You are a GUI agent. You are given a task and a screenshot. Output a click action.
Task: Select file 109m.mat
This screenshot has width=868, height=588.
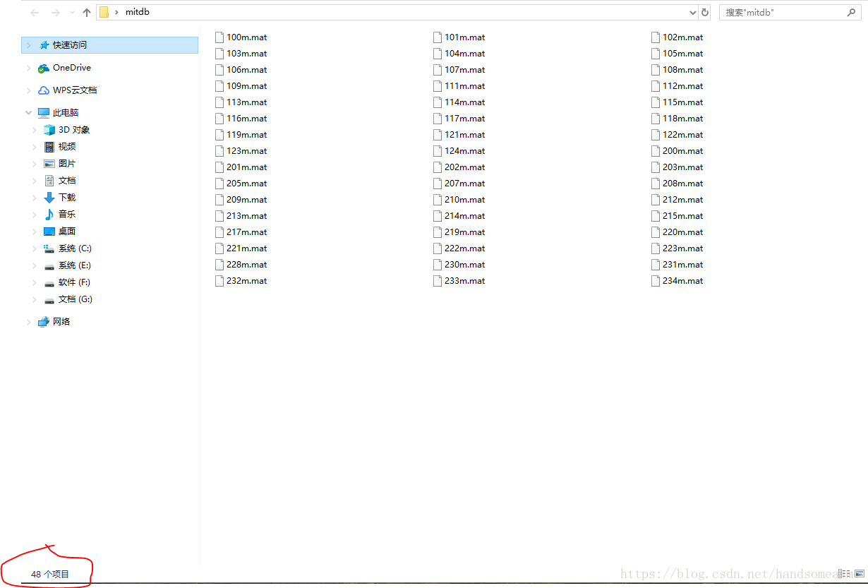point(247,86)
